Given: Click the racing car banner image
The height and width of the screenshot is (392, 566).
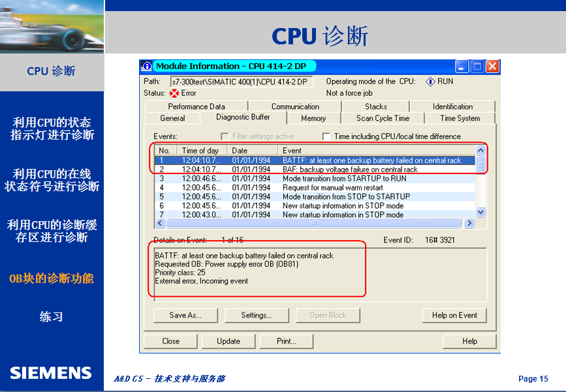Looking at the screenshot, I should (52, 27).
